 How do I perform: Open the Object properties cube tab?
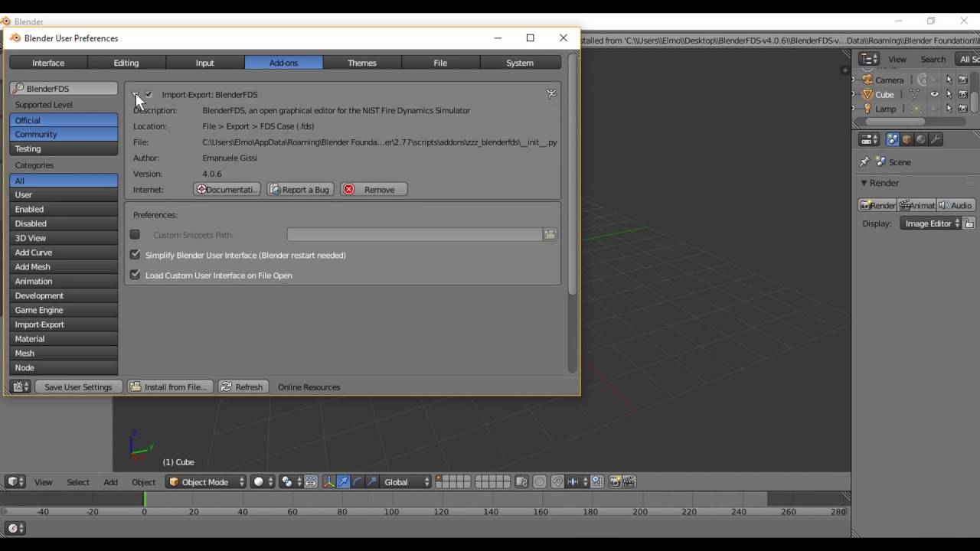[x=906, y=139]
